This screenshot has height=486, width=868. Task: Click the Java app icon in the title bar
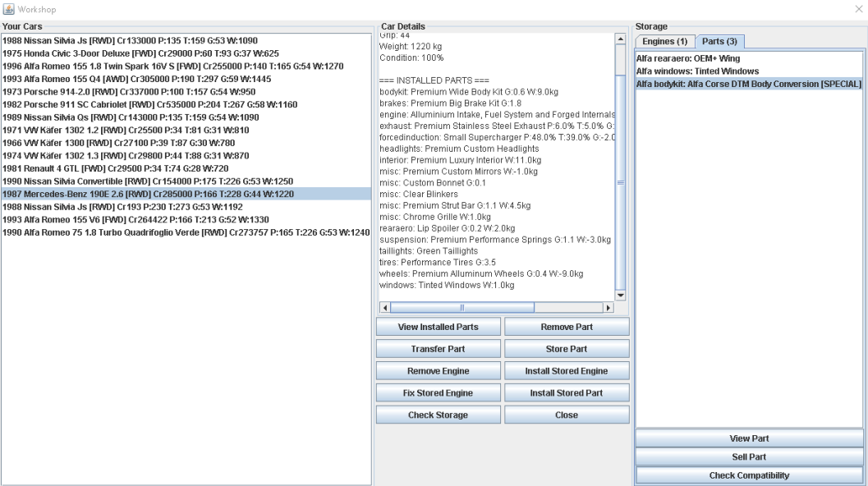pos(8,9)
